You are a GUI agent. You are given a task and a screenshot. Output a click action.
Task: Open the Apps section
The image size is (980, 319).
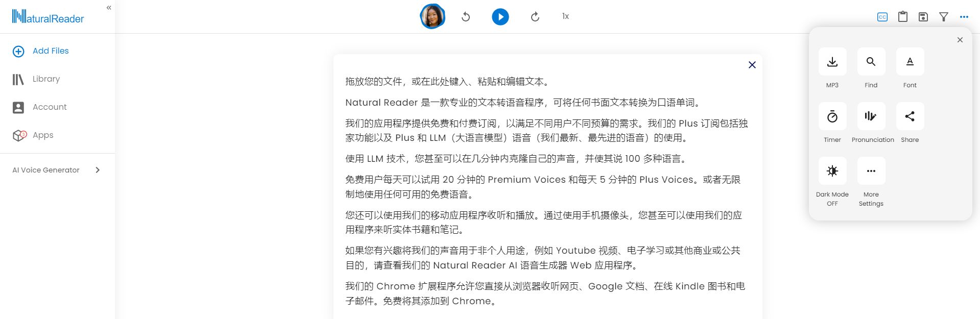(x=43, y=135)
